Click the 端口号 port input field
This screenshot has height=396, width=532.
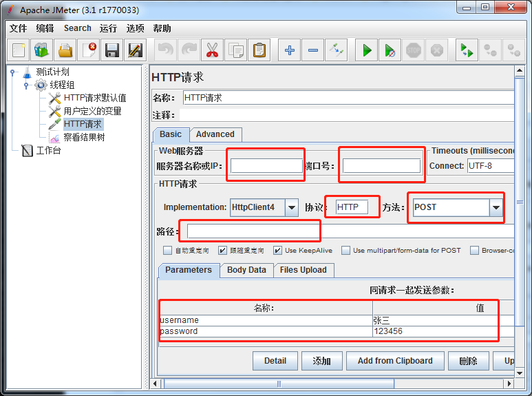click(x=382, y=166)
